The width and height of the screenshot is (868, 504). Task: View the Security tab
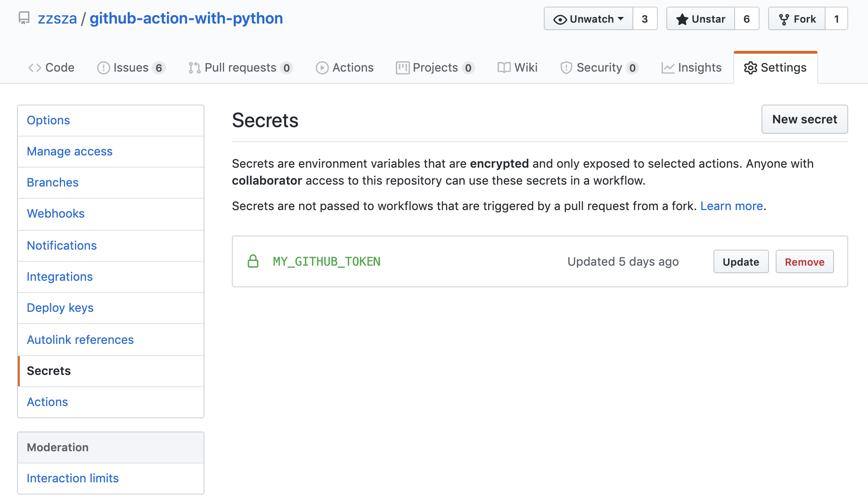point(599,68)
